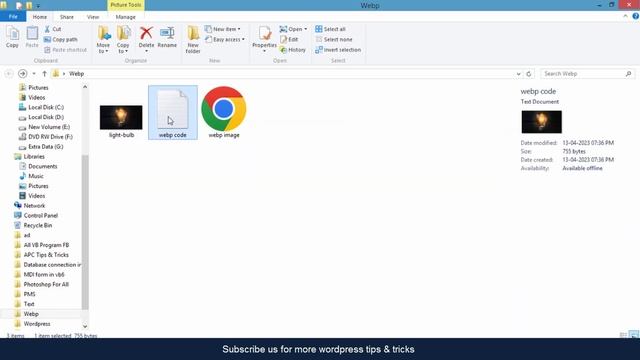The height and width of the screenshot is (360, 640).
Task: Open the Move to folder menu
Action: 103,40
